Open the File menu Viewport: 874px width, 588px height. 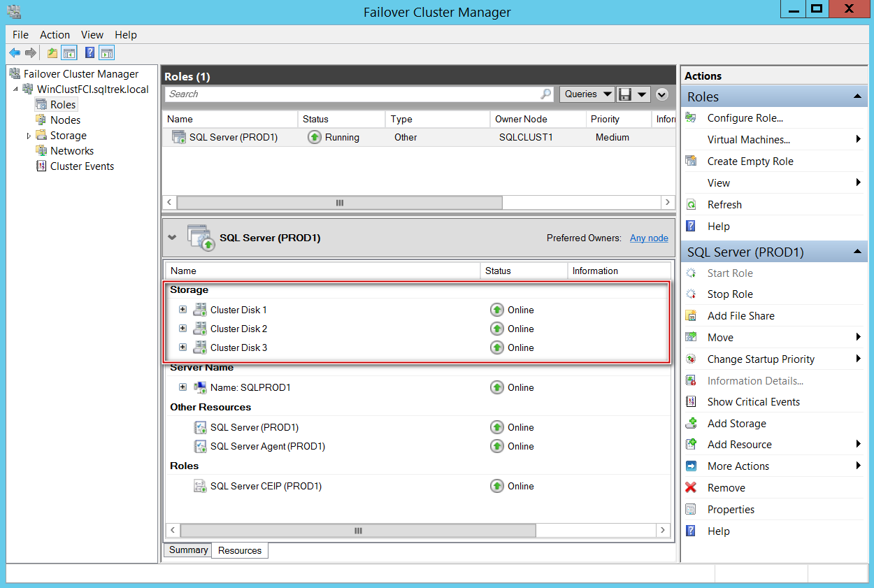coord(20,34)
